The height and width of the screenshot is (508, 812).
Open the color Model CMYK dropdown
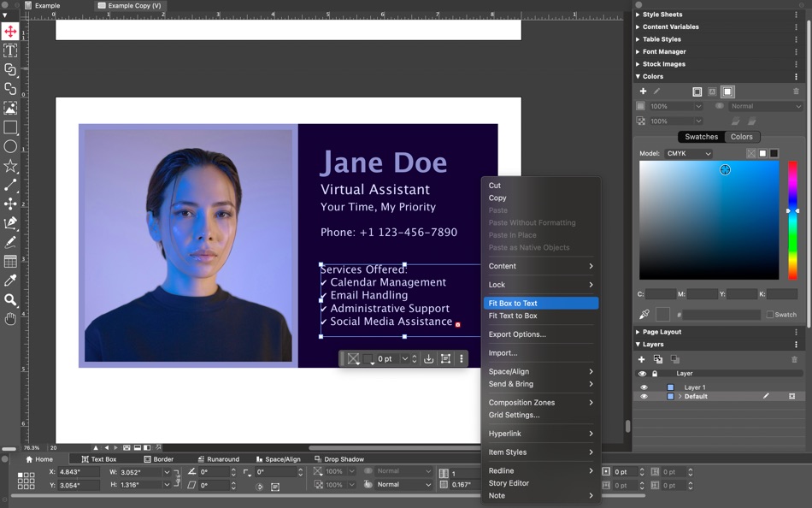click(688, 154)
